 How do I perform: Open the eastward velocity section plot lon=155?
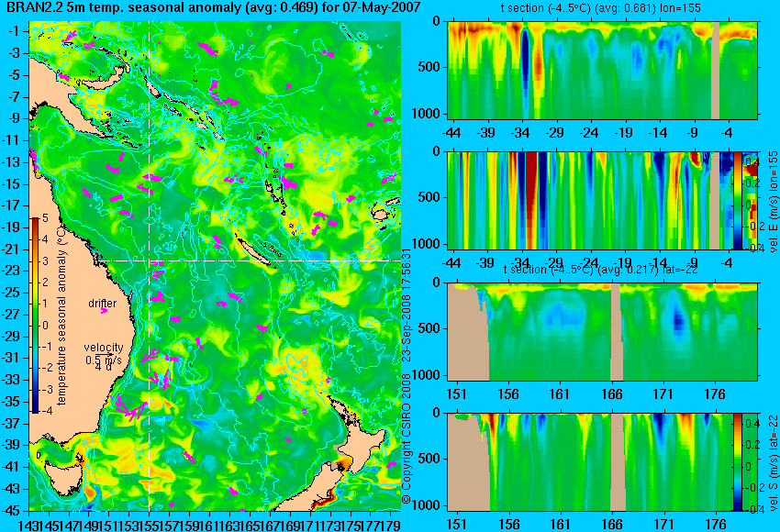point(590,200)
